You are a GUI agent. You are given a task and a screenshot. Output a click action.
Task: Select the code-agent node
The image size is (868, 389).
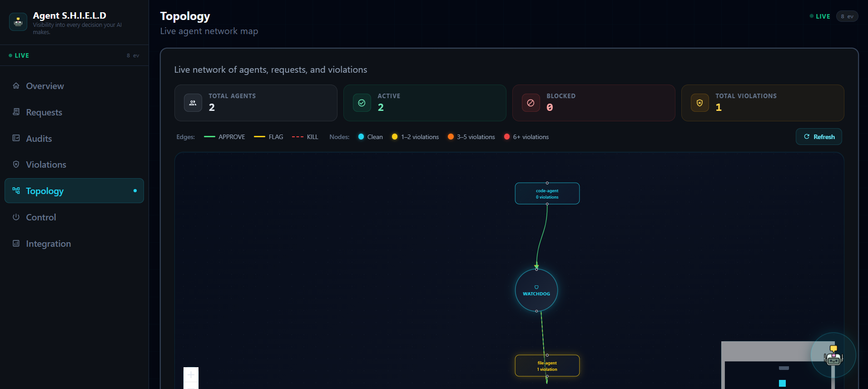(547, 194)
